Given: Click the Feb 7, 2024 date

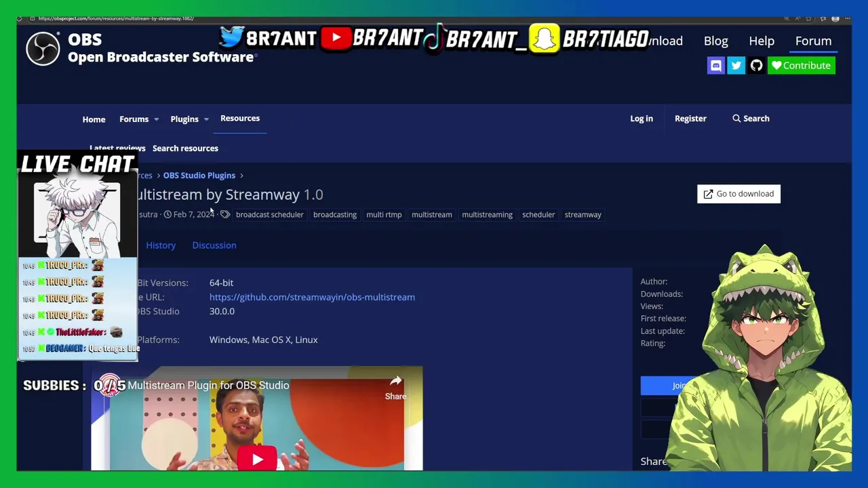Looking at the screenshot, I should click(193, 215).
